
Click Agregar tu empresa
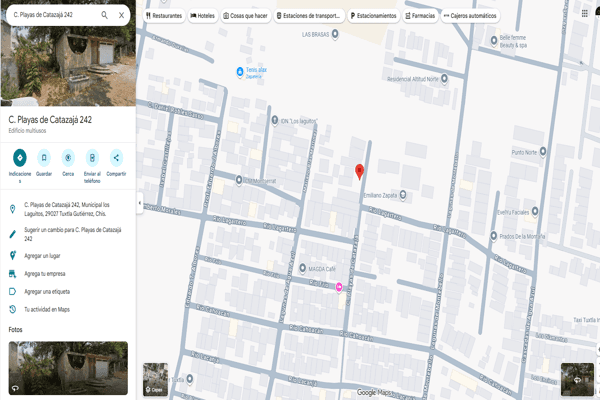click(x=45, y=273)
